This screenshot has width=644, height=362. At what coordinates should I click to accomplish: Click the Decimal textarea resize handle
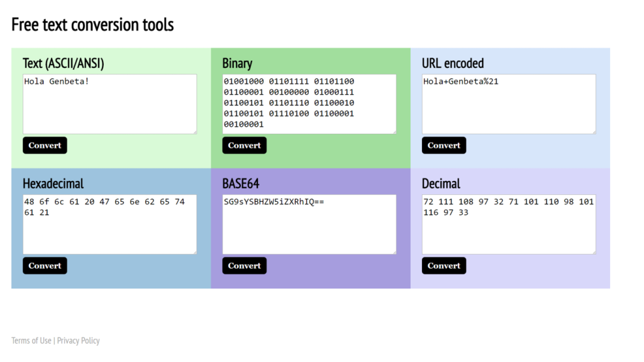594,252
